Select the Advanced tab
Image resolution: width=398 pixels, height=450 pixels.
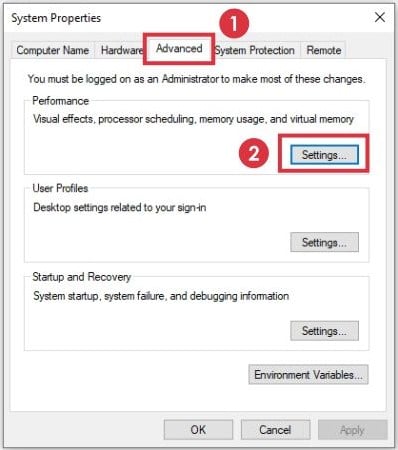coord(179,49)
